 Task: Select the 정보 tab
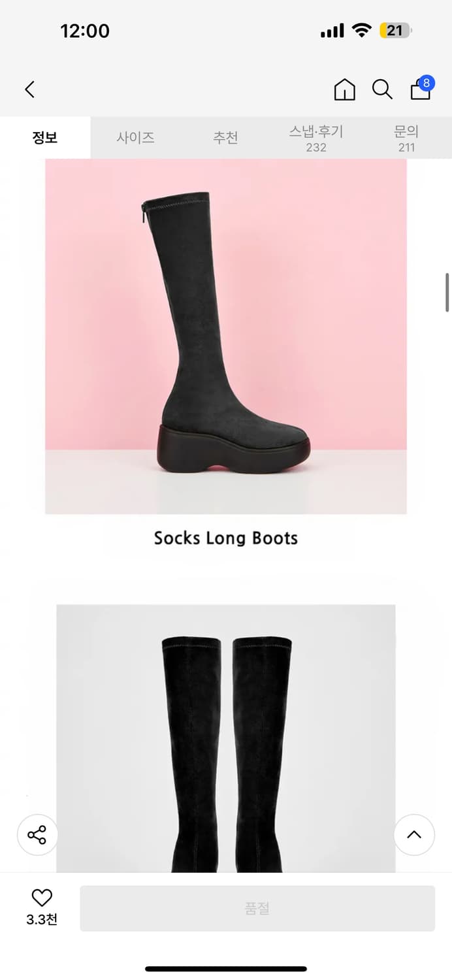(45, 138)
